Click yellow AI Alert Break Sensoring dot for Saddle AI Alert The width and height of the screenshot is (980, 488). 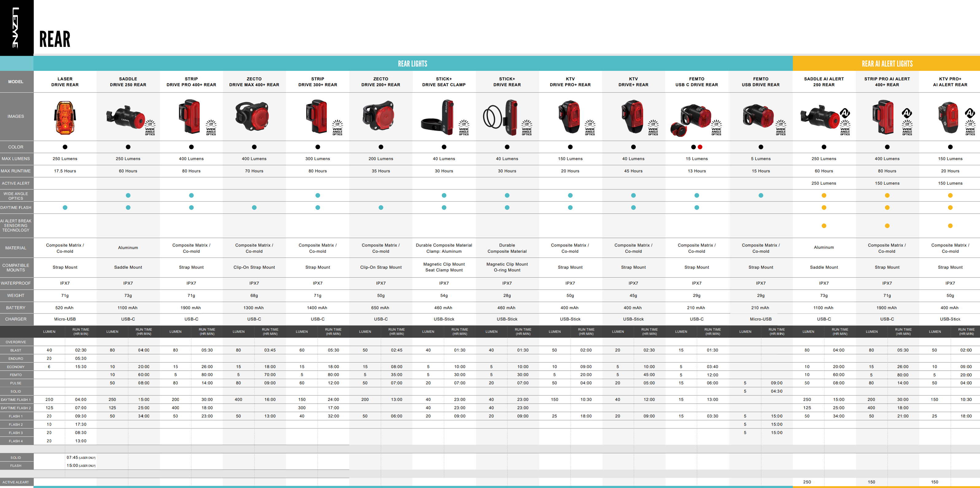824,226
